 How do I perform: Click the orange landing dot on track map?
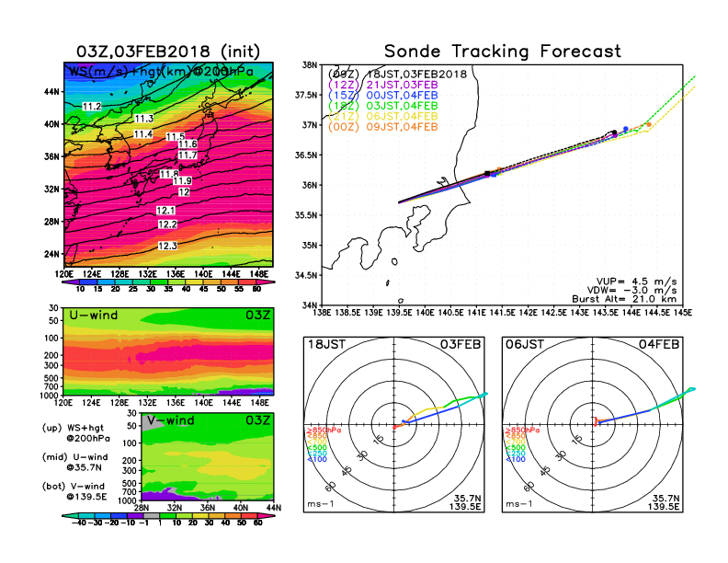(x=649, y=124)
